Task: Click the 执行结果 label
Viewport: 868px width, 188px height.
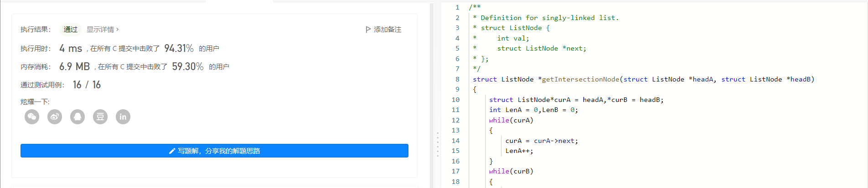Action: [36, 30]
